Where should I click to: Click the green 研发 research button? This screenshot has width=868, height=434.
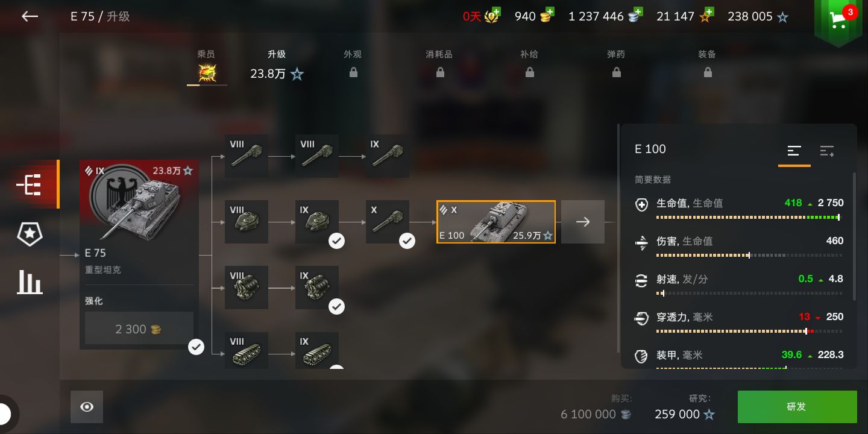(797, 407)
